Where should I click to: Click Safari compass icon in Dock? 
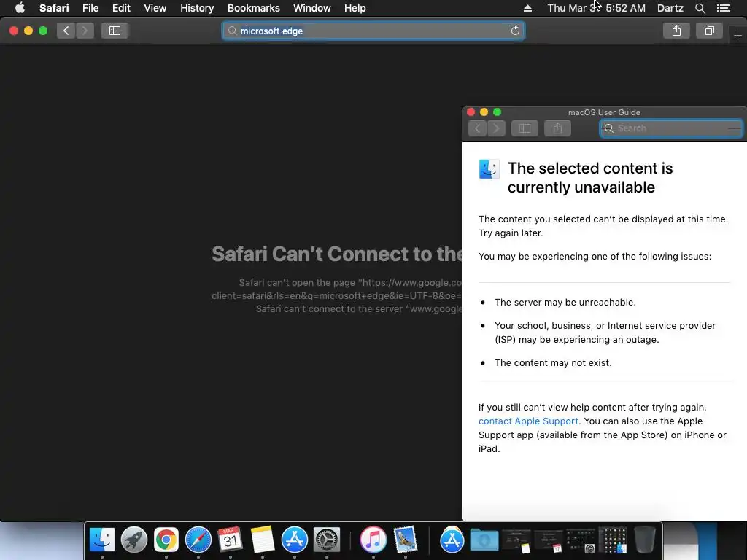coord(198,540)
